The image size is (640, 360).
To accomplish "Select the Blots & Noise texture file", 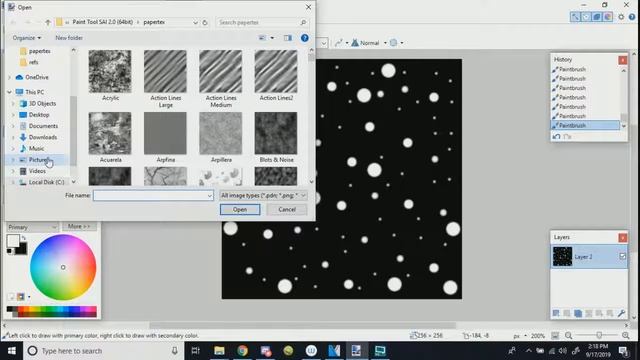I will [x=276, y=133].
